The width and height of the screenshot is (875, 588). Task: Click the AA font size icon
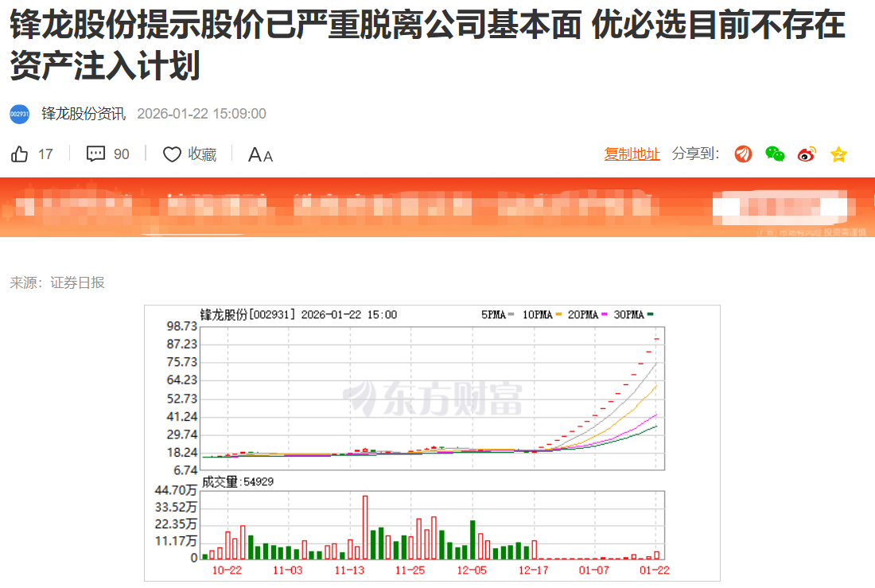(260, 155)
